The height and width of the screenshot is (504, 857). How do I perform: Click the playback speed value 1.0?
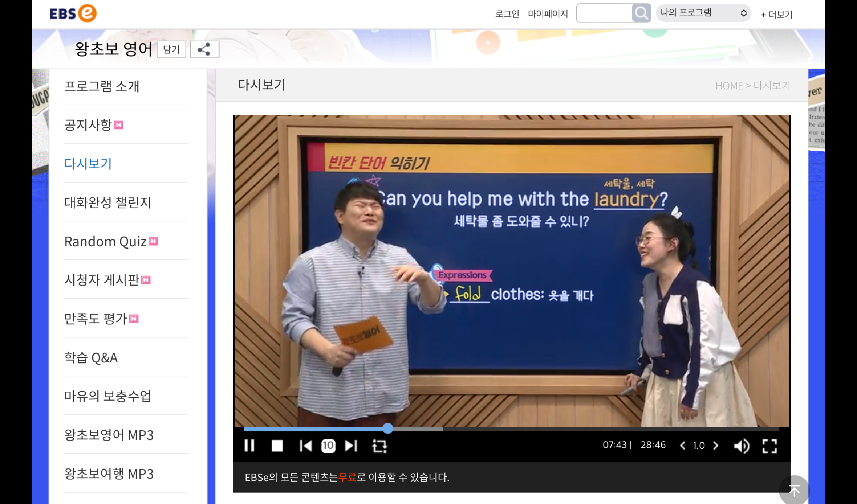699,446
